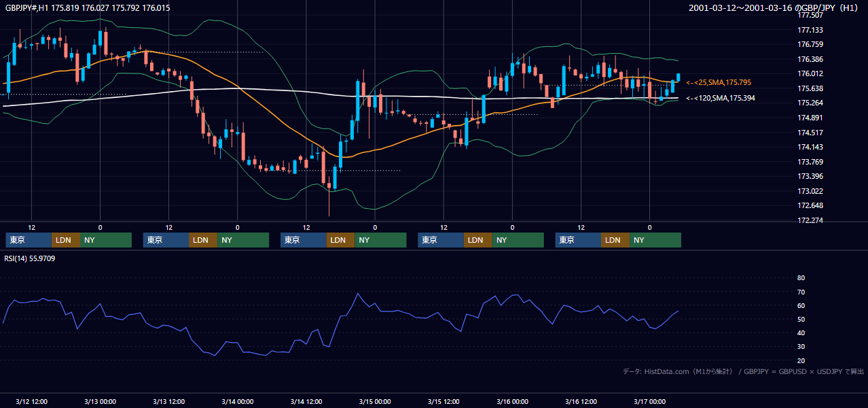Click the 177.133 price axis label
This screenshot has height=408, width=868.
click(x=810, y=30)
